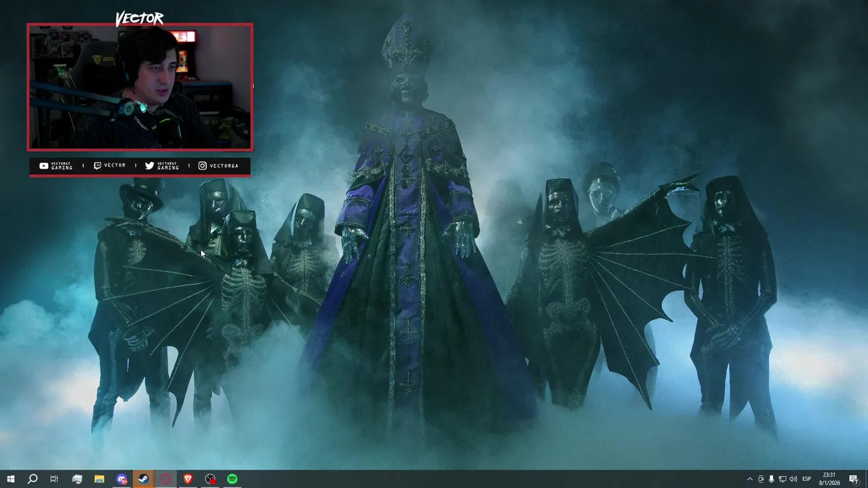Screen dimensions: 868x488
Task: Click the camera (Meet Now) tray icon
Action: tap(761, 479)
